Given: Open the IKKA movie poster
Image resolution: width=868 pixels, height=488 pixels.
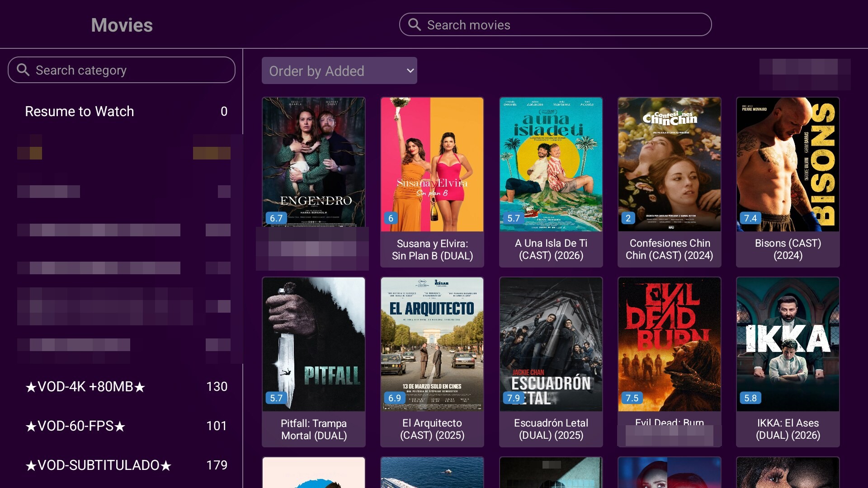Looking at the screenshot, I should [x=788, y=344].
